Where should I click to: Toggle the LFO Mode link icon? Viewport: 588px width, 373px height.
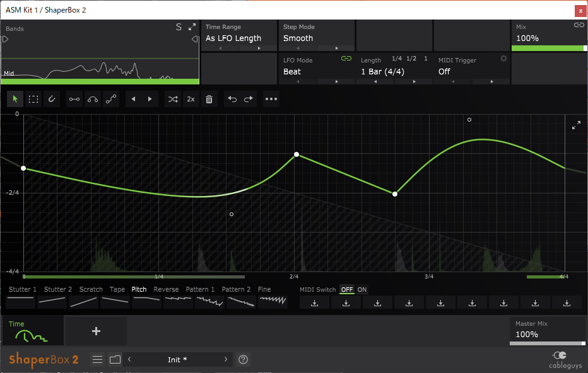point(346,59)
